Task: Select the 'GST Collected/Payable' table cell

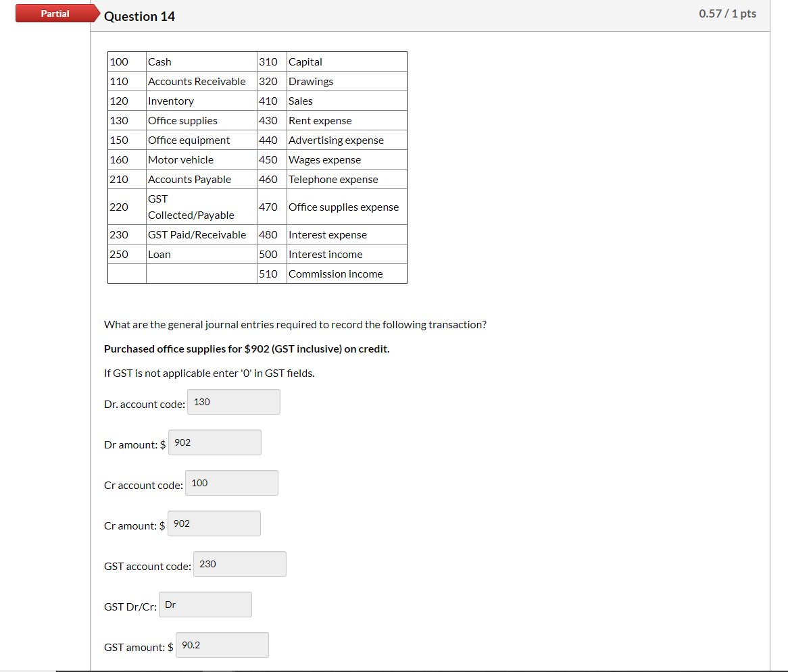Action: click(x=201, y=207)
